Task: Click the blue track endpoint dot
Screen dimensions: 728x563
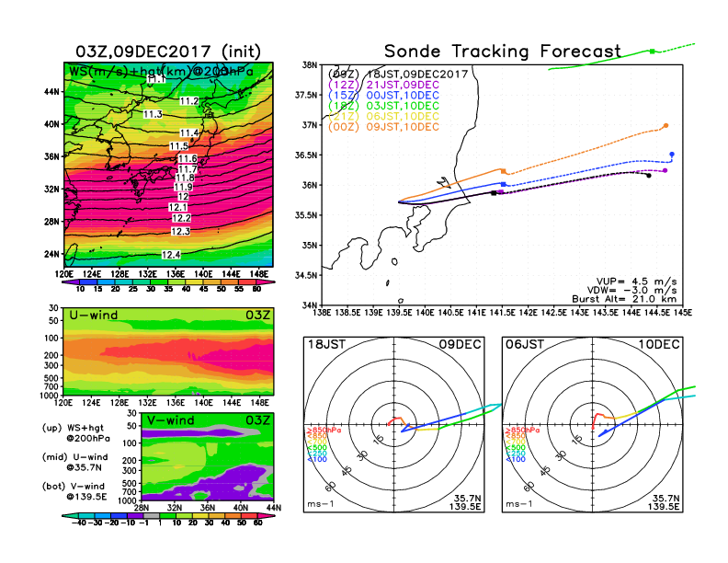Action: 673,155
